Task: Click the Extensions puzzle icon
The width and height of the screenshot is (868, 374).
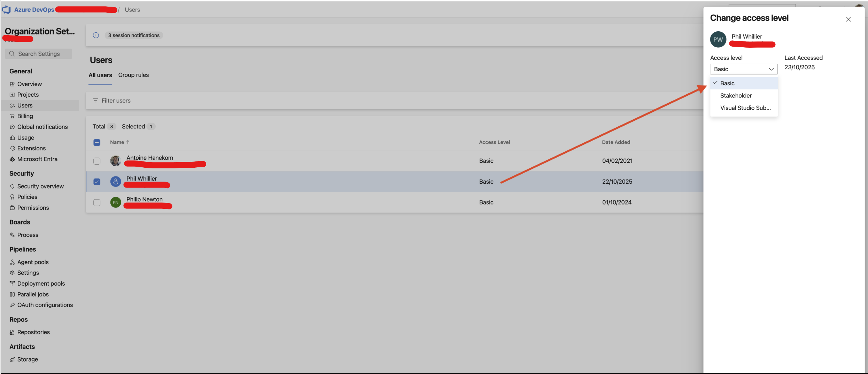Action: coord(12,148)
